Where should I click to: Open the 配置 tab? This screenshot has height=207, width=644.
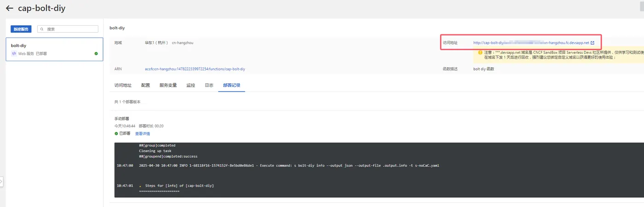coord(145,86)
